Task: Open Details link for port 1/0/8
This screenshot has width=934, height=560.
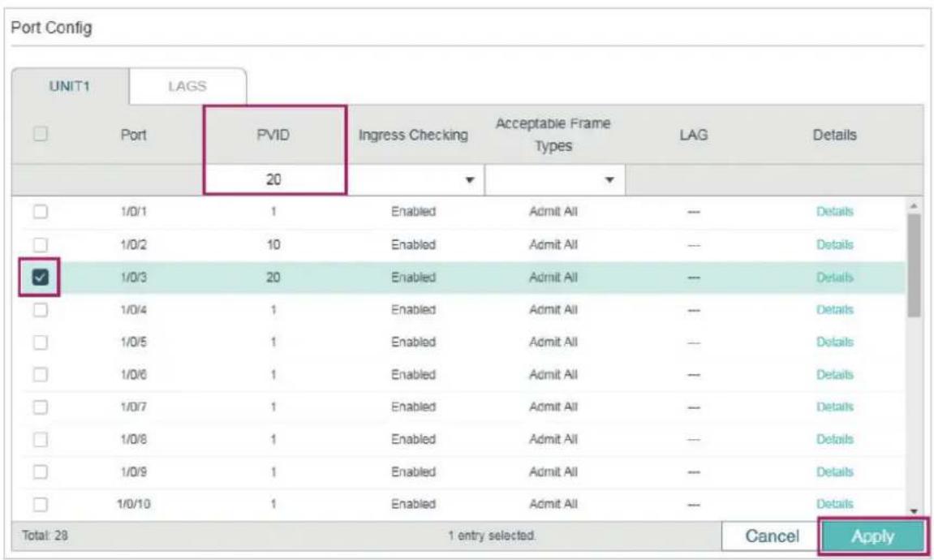Action: click(834, 439)
